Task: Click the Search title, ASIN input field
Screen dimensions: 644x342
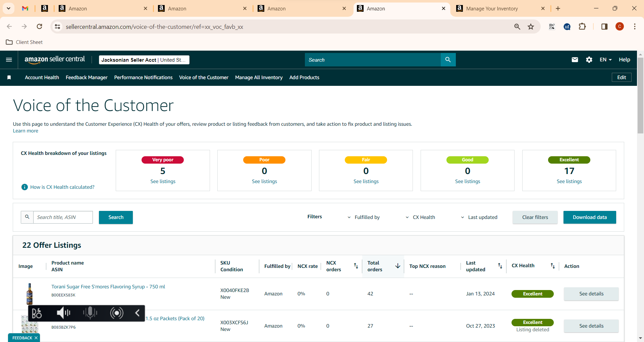Action: (63, 217)
